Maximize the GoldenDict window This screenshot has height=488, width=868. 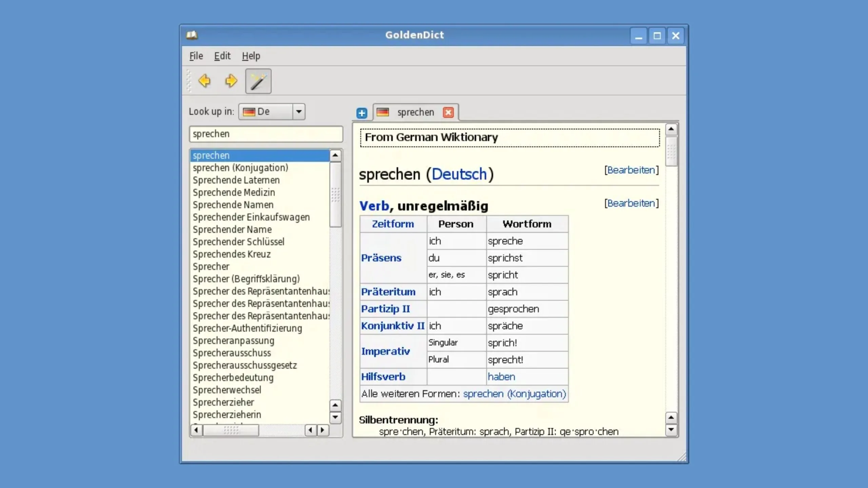657,36
